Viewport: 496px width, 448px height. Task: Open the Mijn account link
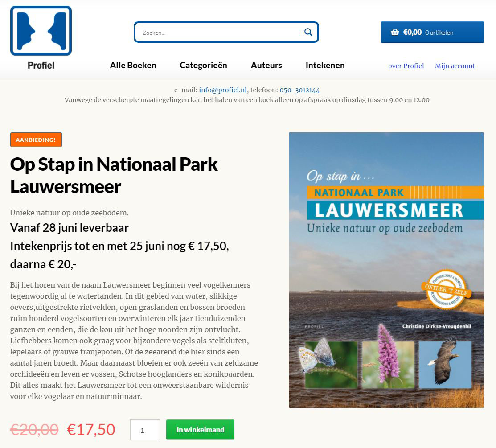[455, 66]
